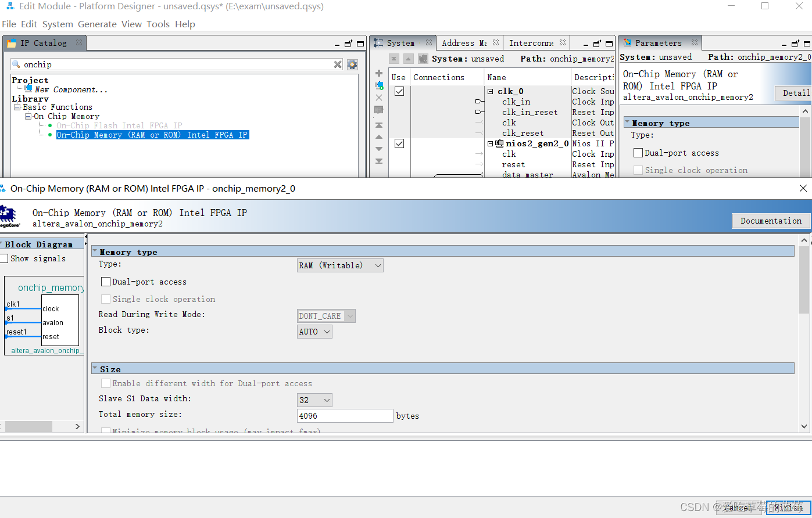The height and width of the screenshot is (518, 812).
Task: Close the System Contents tab
Action: click(429, 42)
